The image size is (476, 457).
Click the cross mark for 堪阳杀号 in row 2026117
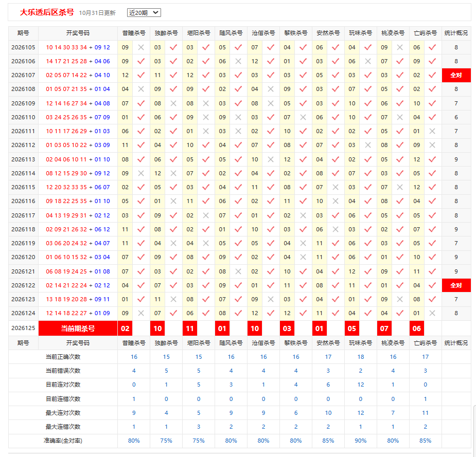(x=206, y=215)
